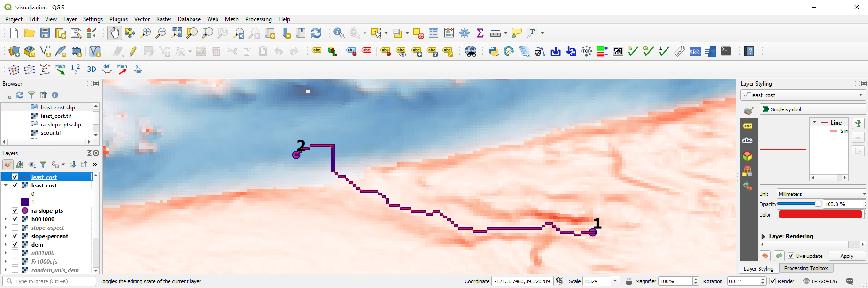Viewport: 868px width, 288px height.
Task: Open MetaSearch globe binoculars icon
Action: coord(471,51)
